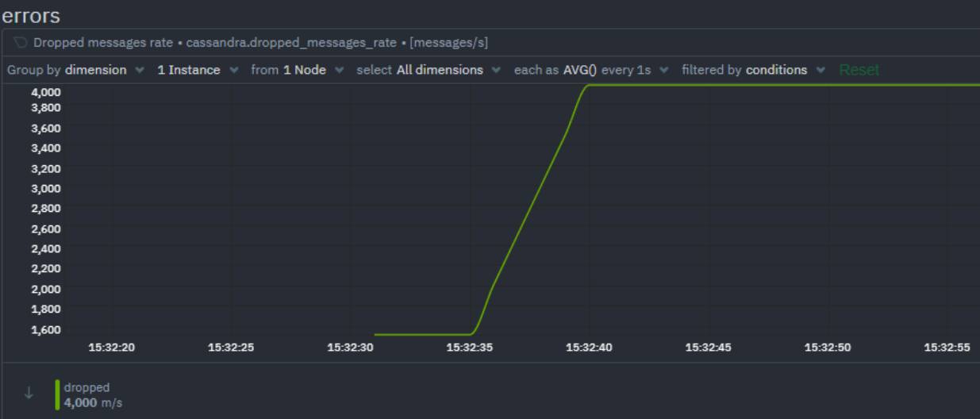The height and width of the screenshot is (419, 980).
Task: Click the legend sort arrow icon
Action: pos(29,393)
